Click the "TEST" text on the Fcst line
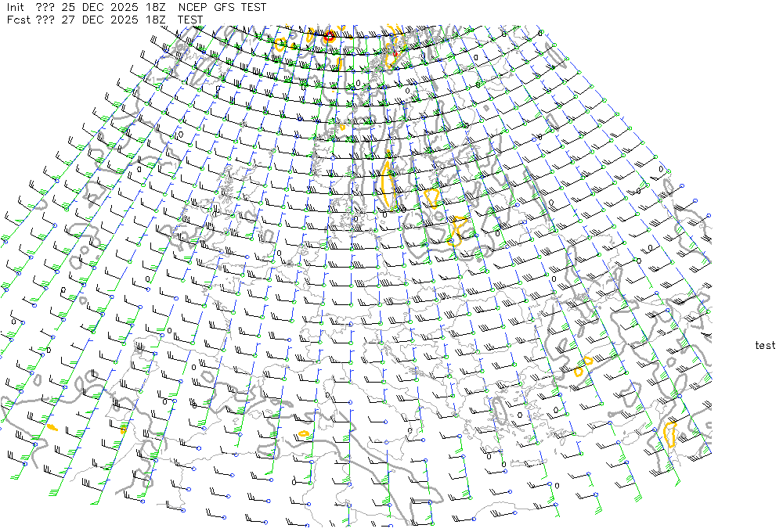 pos(191,20)
